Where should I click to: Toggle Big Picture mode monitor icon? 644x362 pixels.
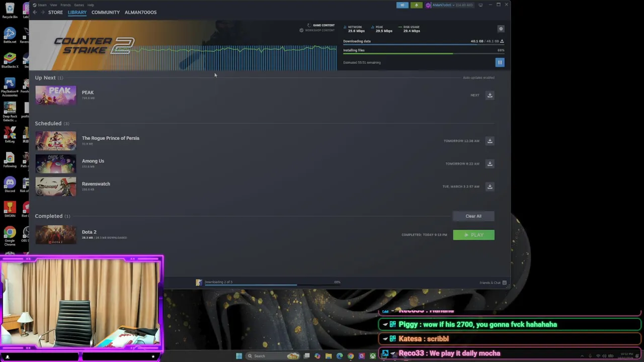point(480,5)
